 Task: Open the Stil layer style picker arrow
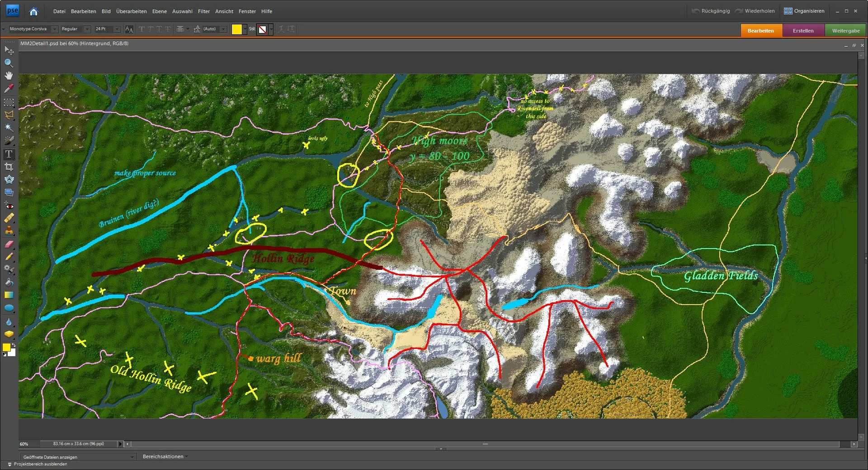pos(271,29)
